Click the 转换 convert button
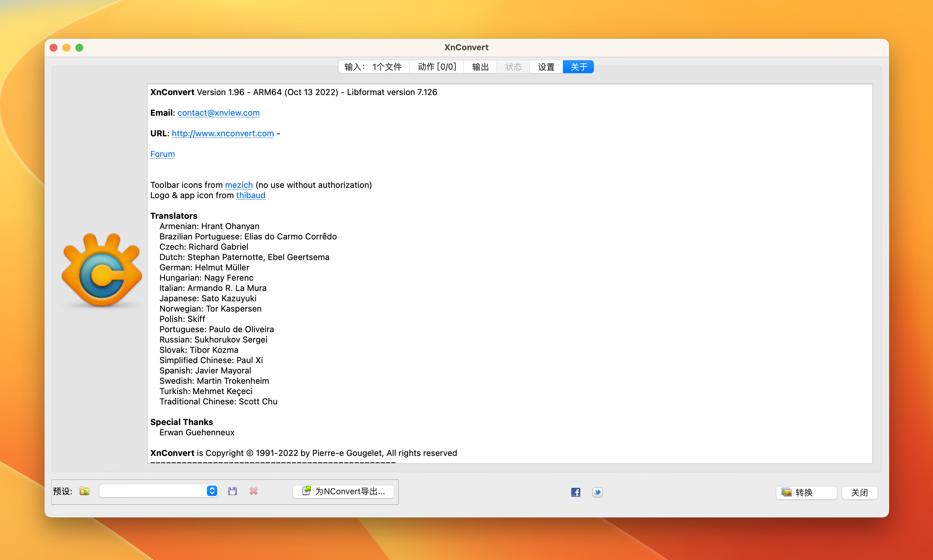 [806, 492]
